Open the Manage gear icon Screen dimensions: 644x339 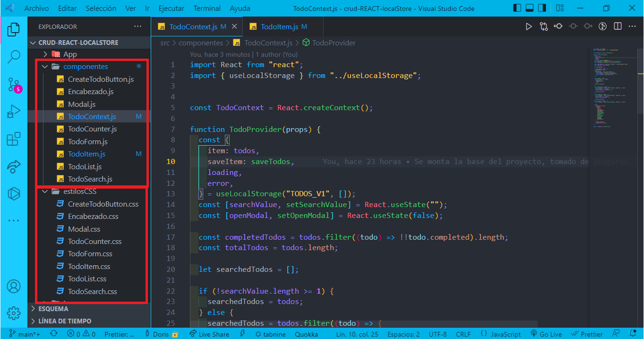(13, 313)
